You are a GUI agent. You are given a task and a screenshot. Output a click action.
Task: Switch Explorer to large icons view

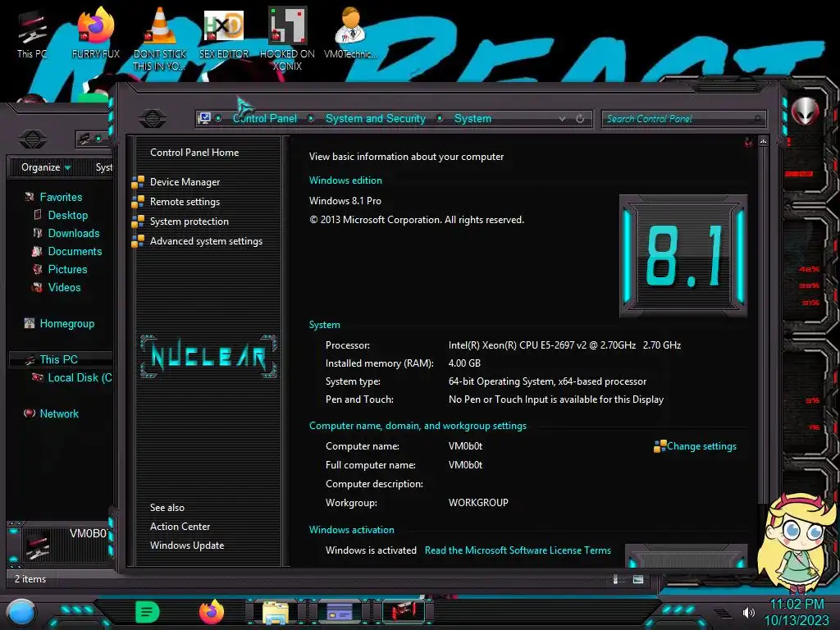pyautogui.click(x=637, y=579)
